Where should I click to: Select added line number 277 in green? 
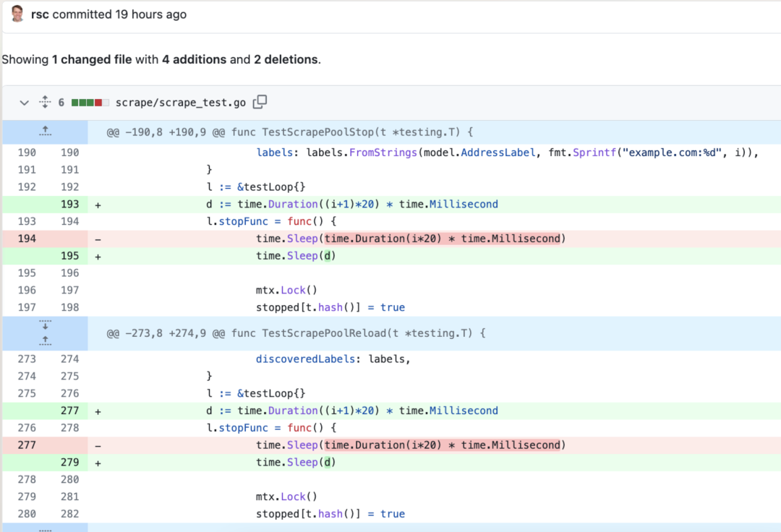point(69,411)
